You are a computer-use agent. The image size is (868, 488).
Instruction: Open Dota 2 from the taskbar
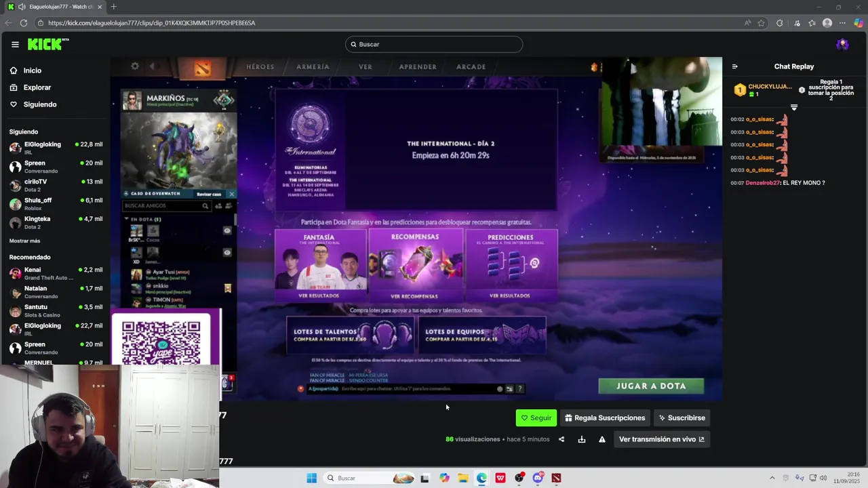click(x=556, y=478)
